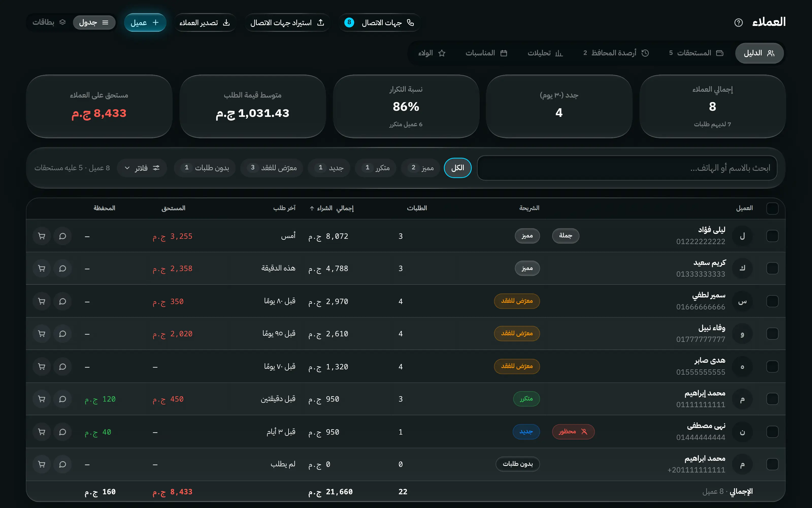The height and width of the screenshot is (508, 812).
Task: Go to the الولاء loyalty tab
Action: [432, 53]
